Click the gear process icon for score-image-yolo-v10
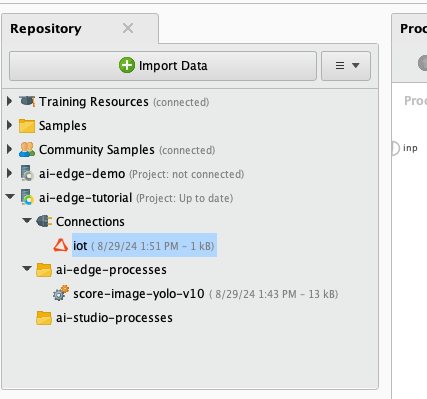Screen dimensions: 427x399 (61, 293)
